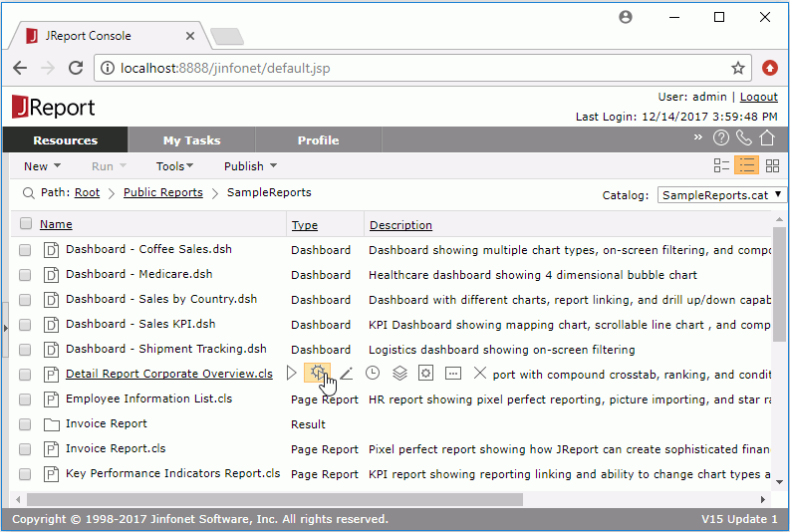Open Detail Report Corporate Overview.cls link
The width and height of the screenshot is (790, 532).
[x=169, y=374]
